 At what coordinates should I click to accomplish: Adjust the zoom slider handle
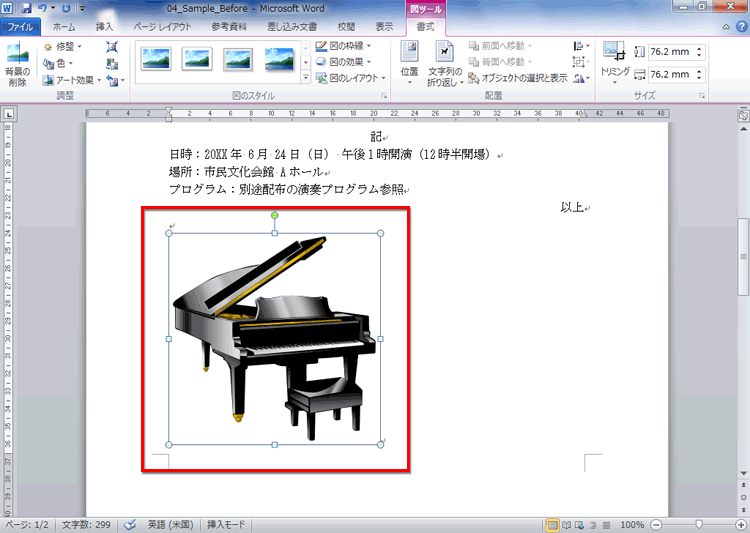699,525
